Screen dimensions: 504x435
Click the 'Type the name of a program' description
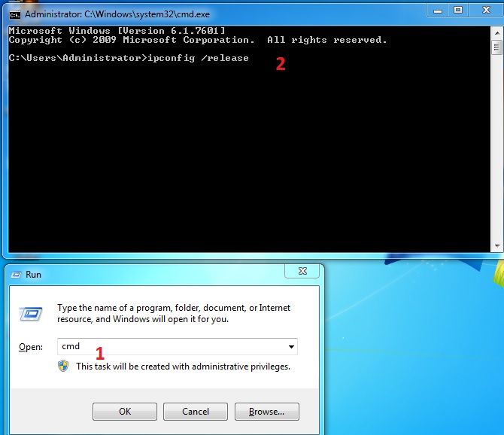[174, 314]
